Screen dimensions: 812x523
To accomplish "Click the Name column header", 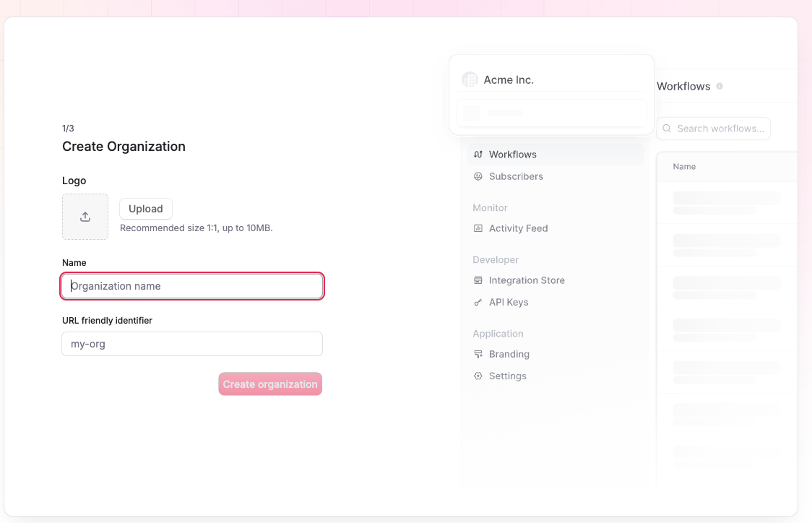I will [x=684, y=167].
